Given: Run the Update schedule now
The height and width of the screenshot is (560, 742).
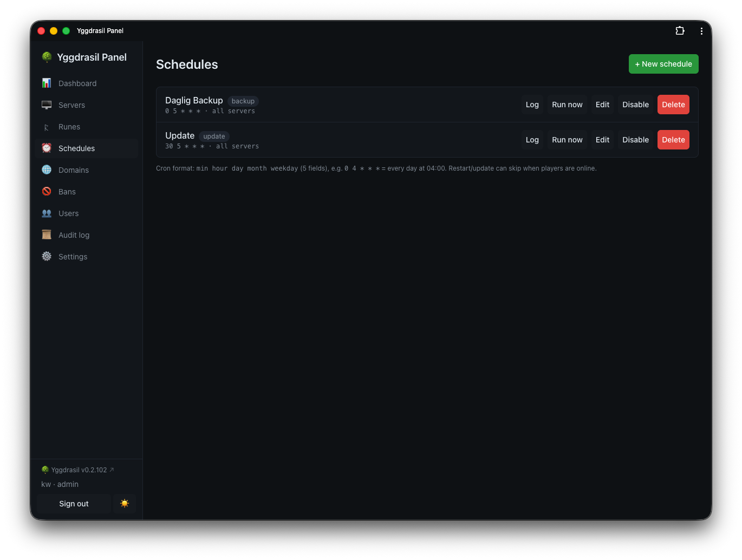Looking at the screenshot, I should click(567, 140).
